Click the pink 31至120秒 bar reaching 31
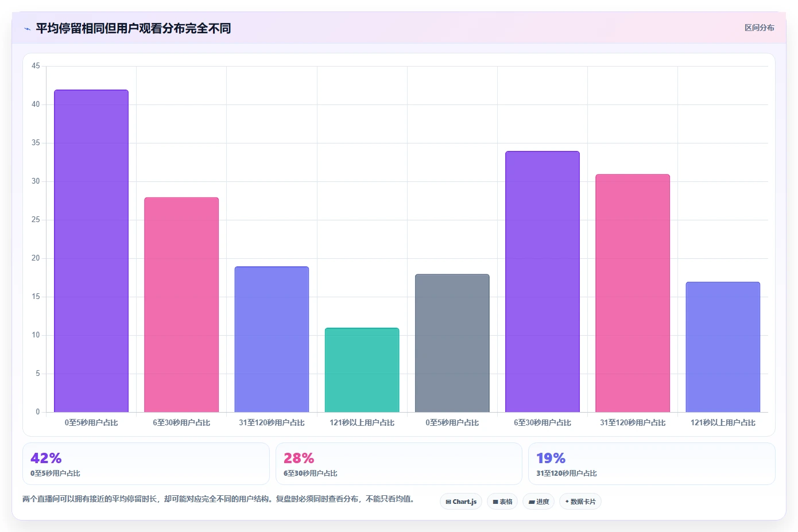The height and width of the screenshot is (532, 798). click(633, 293)
